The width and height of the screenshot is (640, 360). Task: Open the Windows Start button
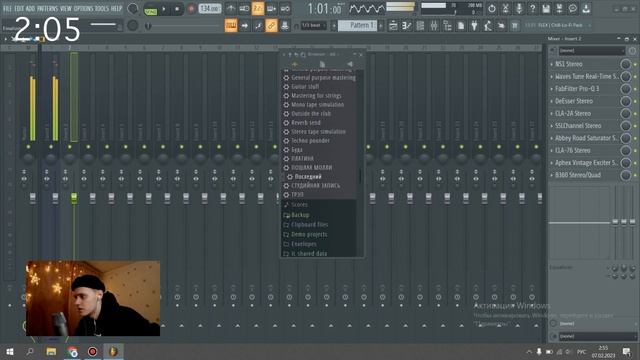pyautogui.click(x=10, y=351)
